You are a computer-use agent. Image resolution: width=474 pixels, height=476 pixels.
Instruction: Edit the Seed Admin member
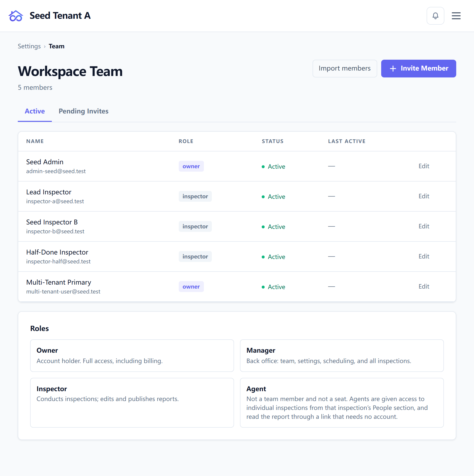pyautogui.click(x=424, y=166)
